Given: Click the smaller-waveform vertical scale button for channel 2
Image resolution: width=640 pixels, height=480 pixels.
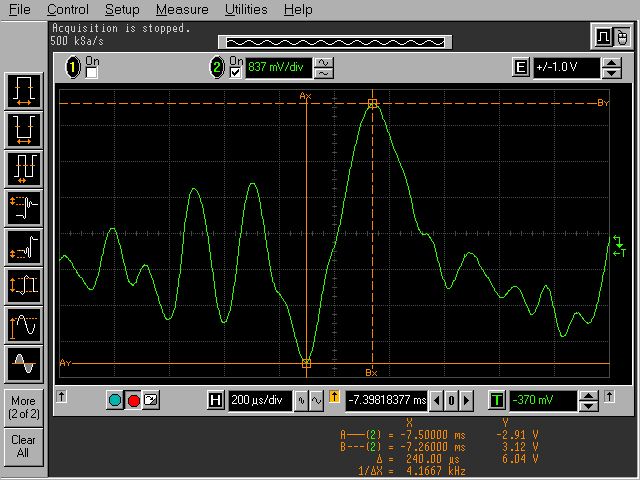Looking at the screenshot, I should click(323, 73).
